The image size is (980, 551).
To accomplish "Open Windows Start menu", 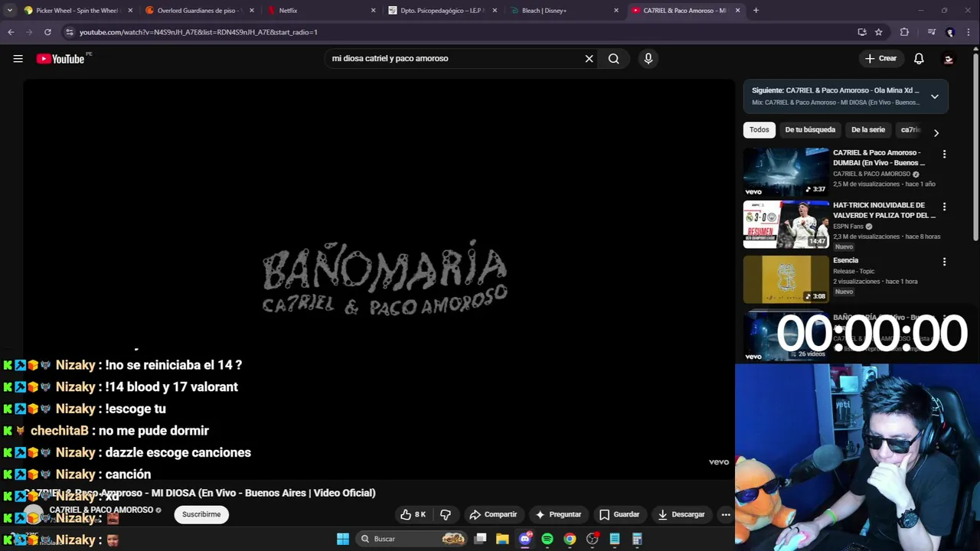I will tap(343, 539).
